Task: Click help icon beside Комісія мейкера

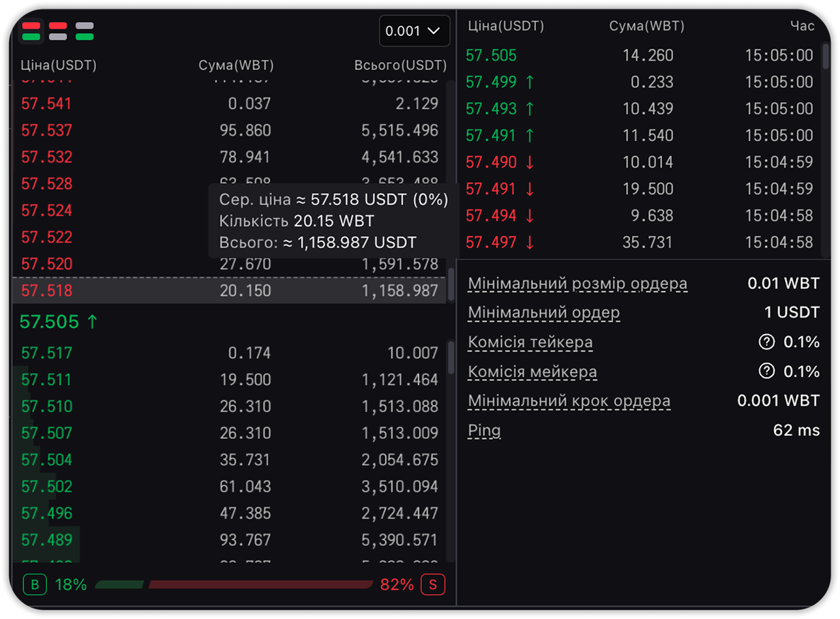Action: click(x=766, y=372)
